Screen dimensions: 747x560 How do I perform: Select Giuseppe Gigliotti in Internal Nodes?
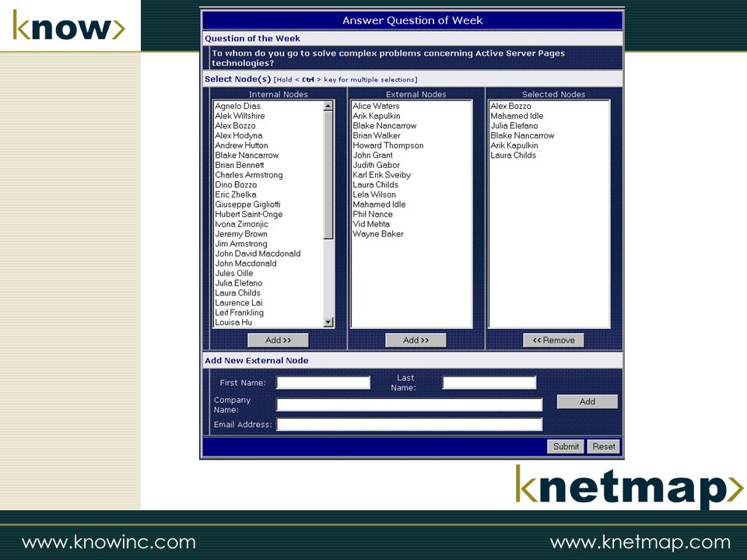pos(247,205)
